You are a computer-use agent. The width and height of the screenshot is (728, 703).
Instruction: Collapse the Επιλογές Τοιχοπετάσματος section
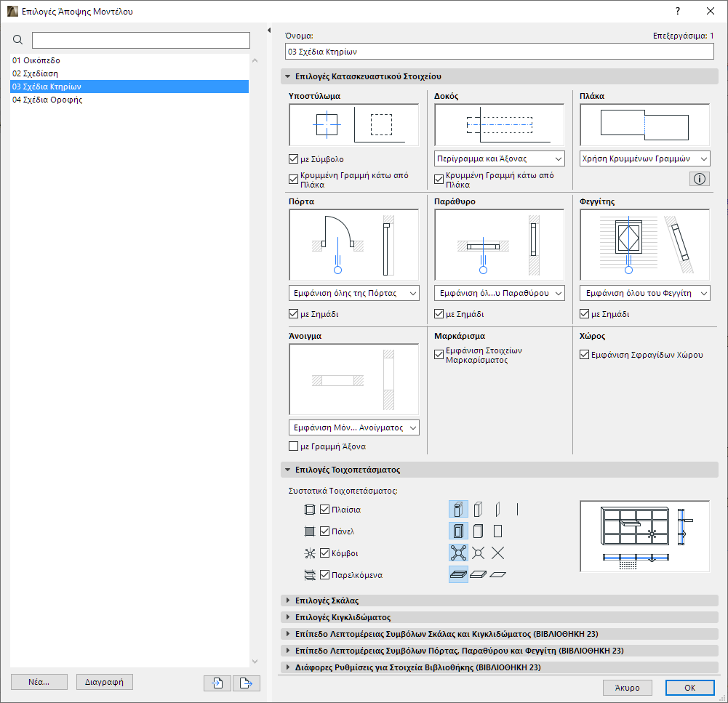click(288, 470)
